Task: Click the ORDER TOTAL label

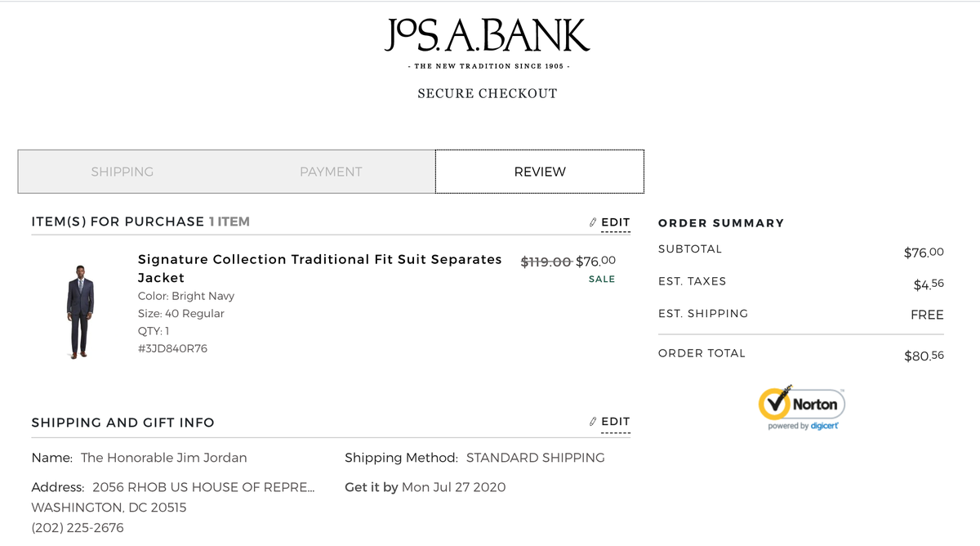Action: pos(702,353)
